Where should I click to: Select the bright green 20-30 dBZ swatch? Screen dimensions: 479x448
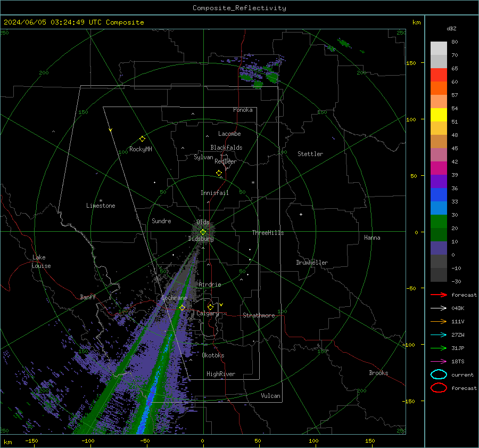coord(439,222)
